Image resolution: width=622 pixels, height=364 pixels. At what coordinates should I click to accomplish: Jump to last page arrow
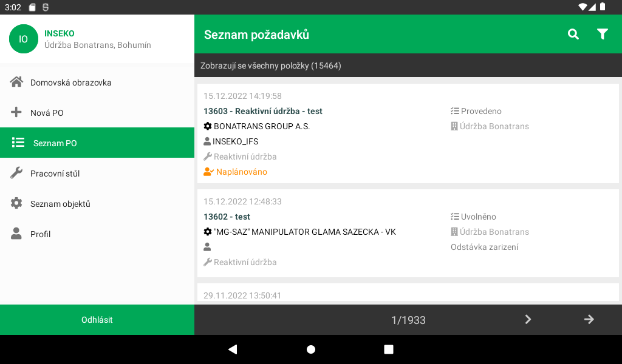(x=589, y=319)
